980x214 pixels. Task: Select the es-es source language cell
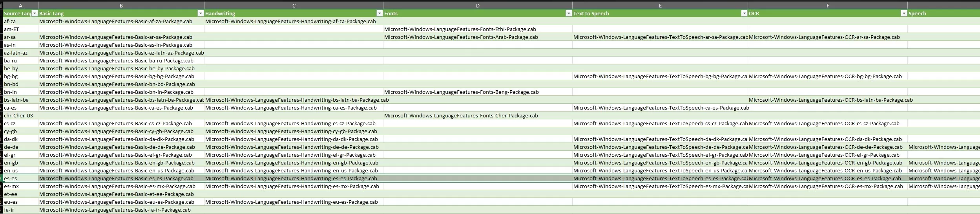pos(20,178)
